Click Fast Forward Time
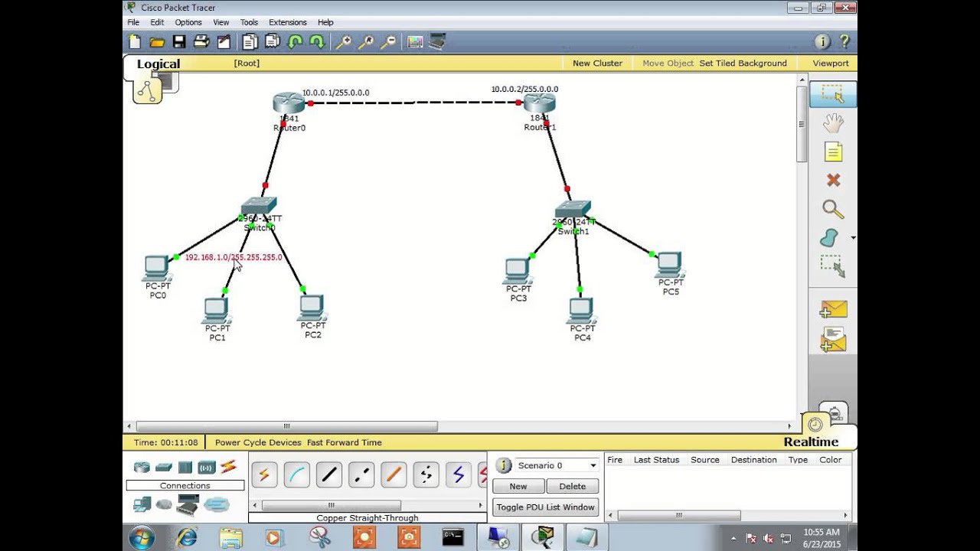980x551 pixels. point(344,442)
